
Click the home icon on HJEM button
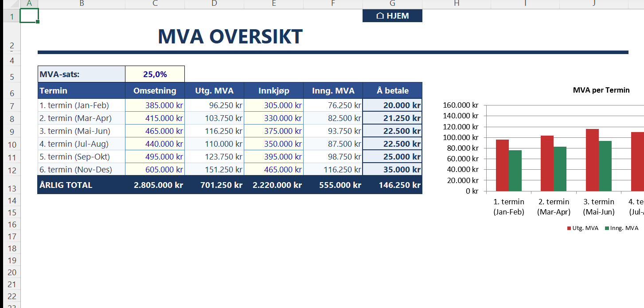coord(380,16)
